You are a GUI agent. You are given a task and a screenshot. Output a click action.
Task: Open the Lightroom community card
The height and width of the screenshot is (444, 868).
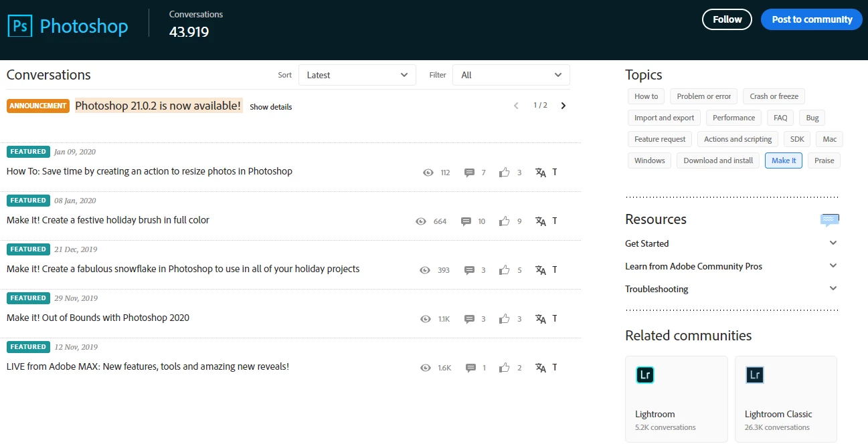tap(676, 399)
